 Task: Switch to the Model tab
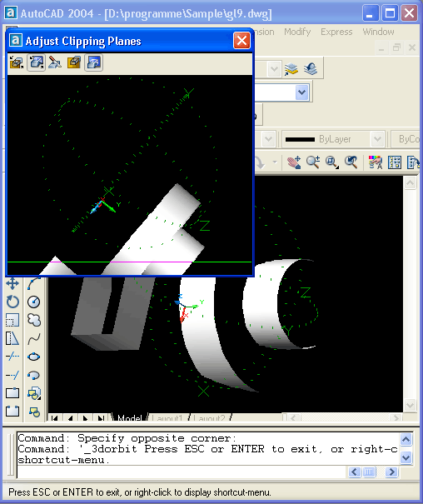[x=129, y=418]
